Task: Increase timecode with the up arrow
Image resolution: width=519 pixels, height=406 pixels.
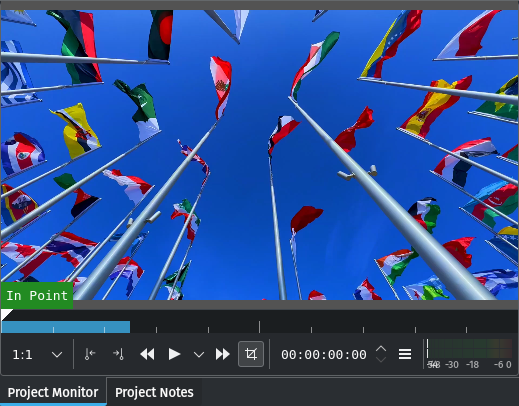Action: point(381,349)
